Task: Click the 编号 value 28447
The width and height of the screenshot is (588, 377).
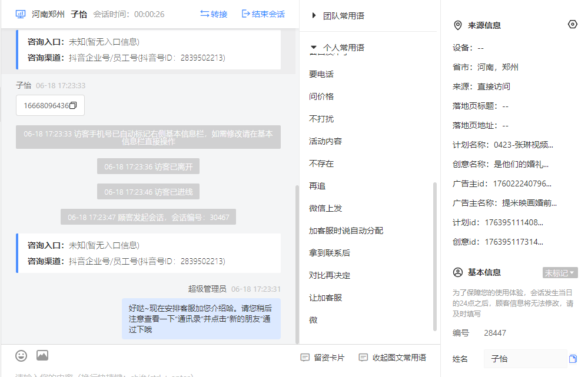Action: (x=495, y=333)
